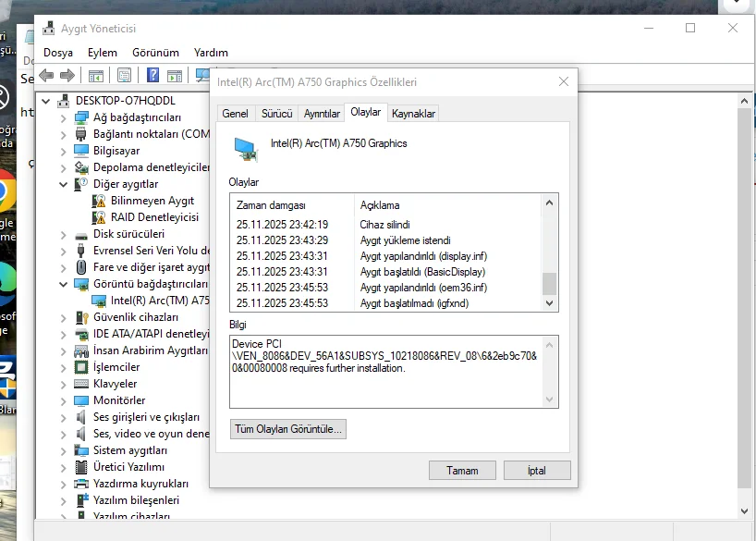The height and width of the screenshot is (541, 756).
Task: Open the Dosya menu
Action: click(x=58, y=53)
